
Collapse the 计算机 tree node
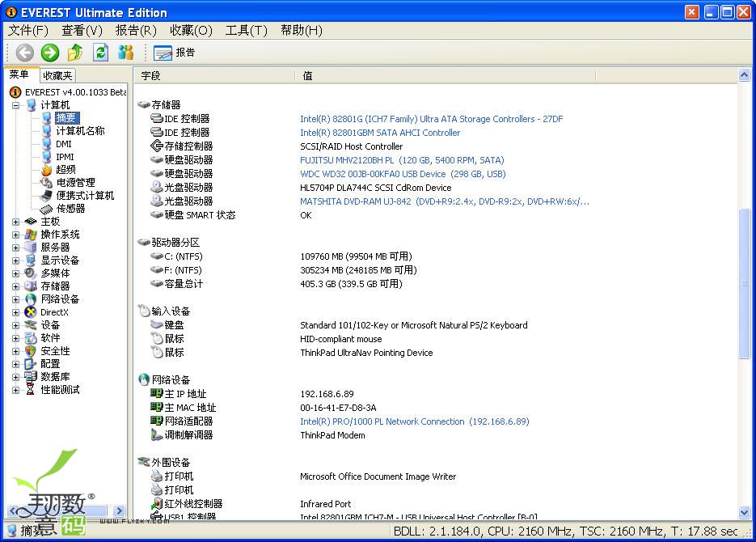(15, 105)
